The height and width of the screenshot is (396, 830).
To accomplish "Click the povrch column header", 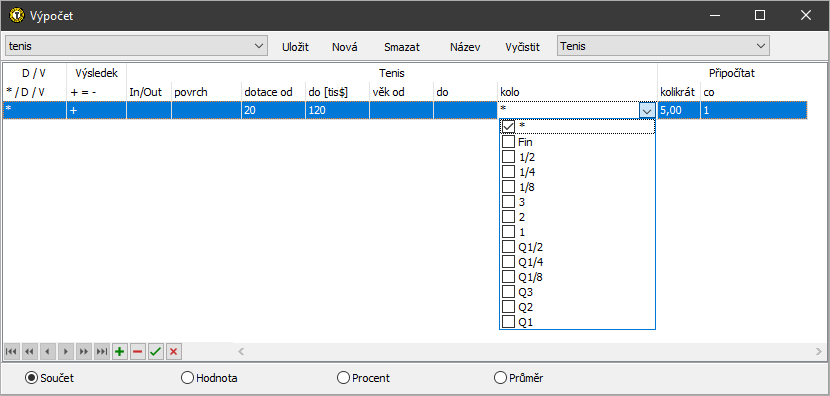I will (206, 92).
